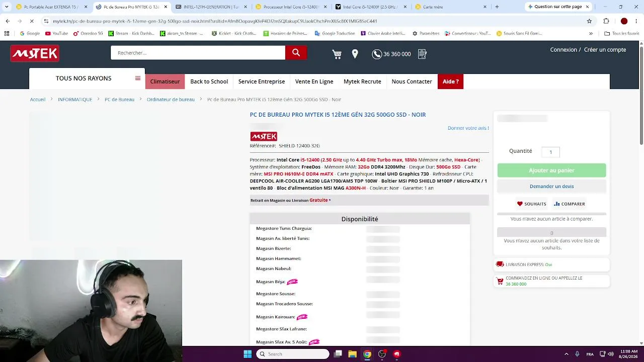Open Service Entreprise menu item
Screen dimensions: 644x362
262,81
